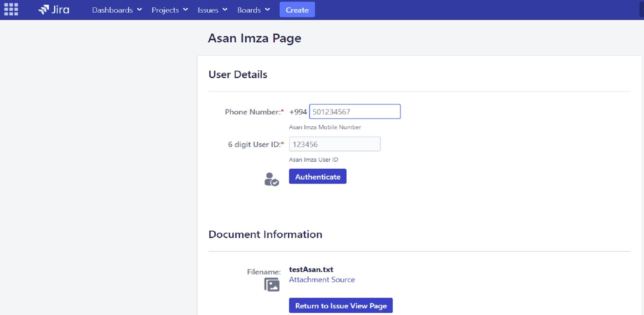Click the Asan Imza Mobile Number hint

(x=325, y=127)
